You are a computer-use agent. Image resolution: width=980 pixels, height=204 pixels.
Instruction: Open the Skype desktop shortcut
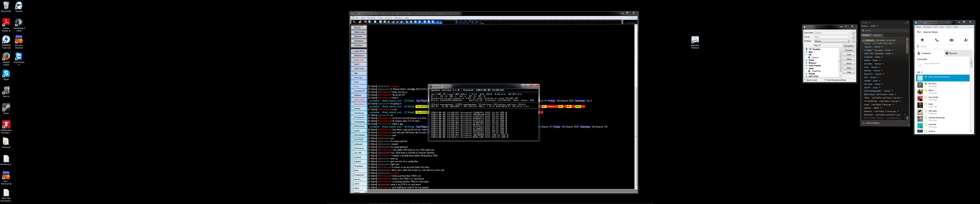pyautogui.click(x=6, y=75)
